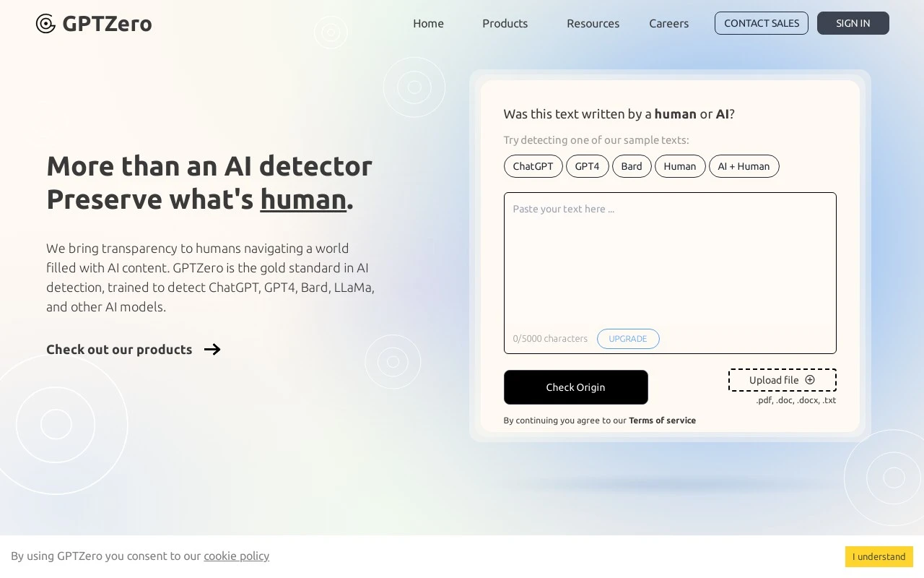Screen dimensions: 924x578
Task: Click the Check Origin button
Action: [x=576, y=387]
